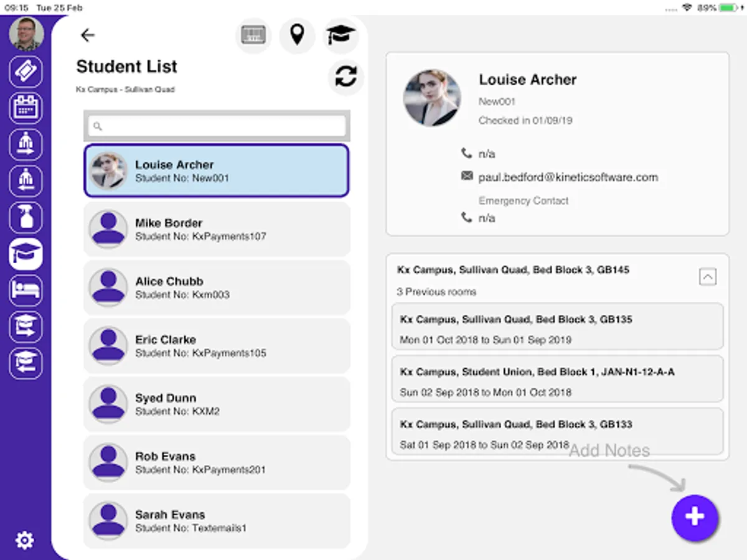This screenshot has height=560, width=747.
Task: Open the person with right arrow icon
Action: click(x=26, y=145)
